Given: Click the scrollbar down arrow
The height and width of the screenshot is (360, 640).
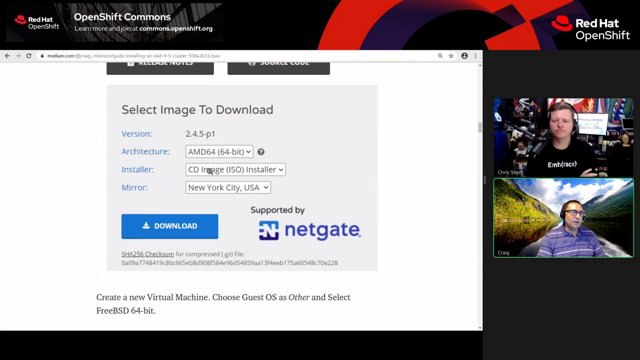Looking at the screenshot, I should pyautogui.click(x=480, y=327).
